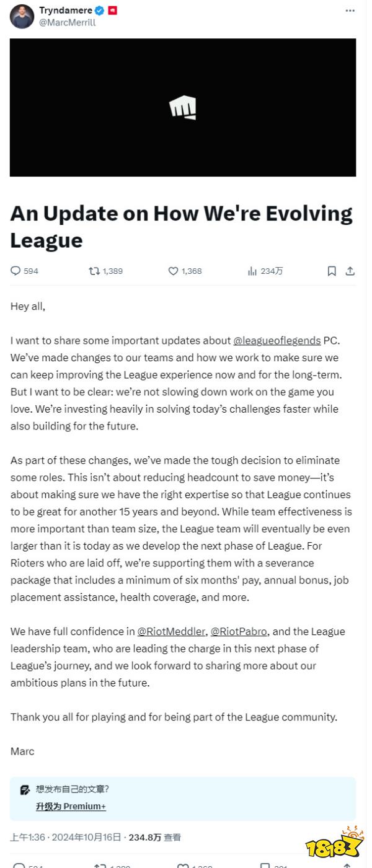Bookmark the article with the bookmark icon
Image resolution: width=372 pixels, height=868 pixels.
(332, 271)
